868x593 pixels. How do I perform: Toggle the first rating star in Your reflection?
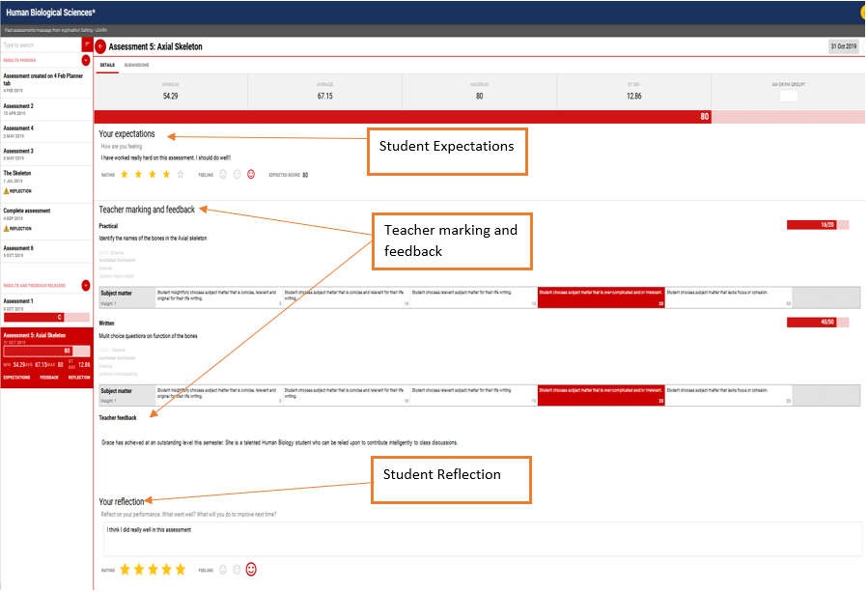click(125, 570)
